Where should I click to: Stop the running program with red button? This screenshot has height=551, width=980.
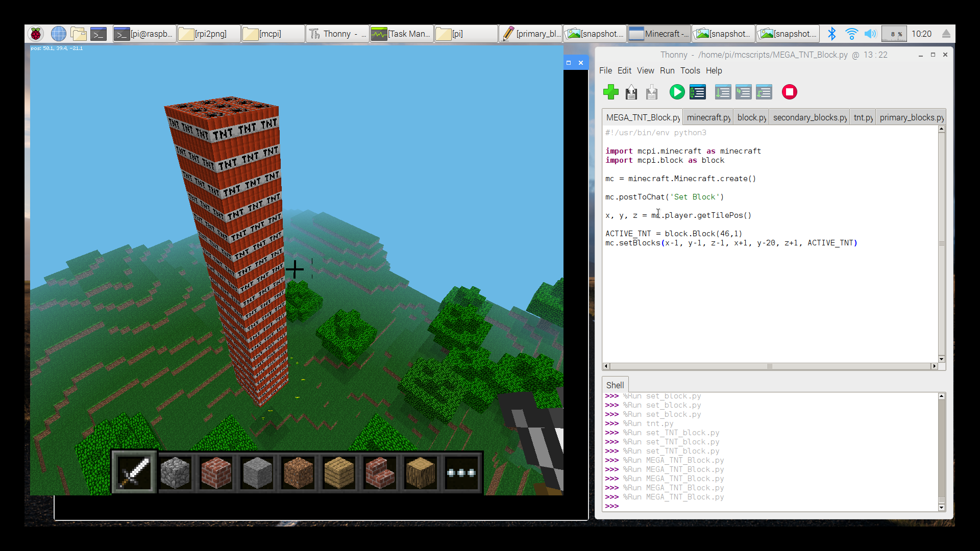coord(789,92)
